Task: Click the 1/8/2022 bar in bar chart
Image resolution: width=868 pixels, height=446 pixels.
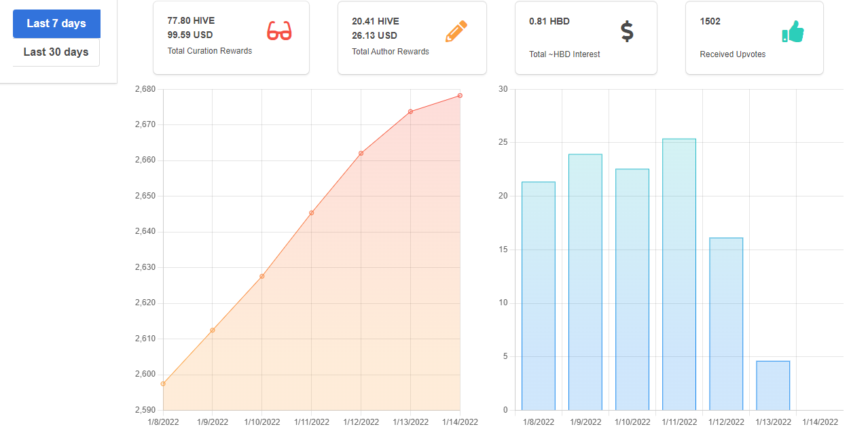Action: pos(539,296)
